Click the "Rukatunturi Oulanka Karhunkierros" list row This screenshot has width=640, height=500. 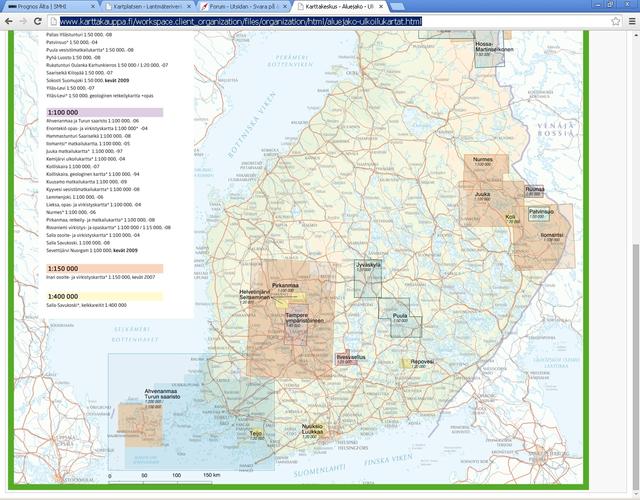(107, 65)
